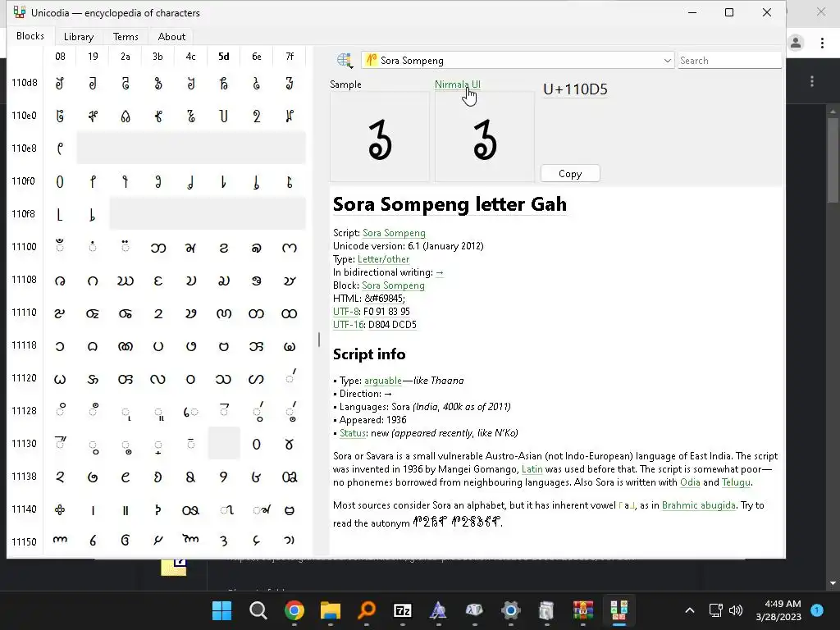
Task: Select character at row 11130 column 6e
Action: click(256, 444)
